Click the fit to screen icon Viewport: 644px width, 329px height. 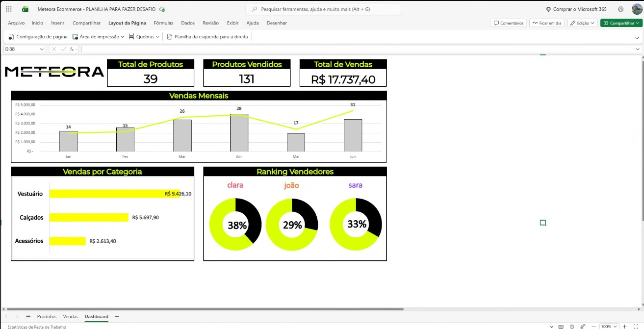(636, 326)
